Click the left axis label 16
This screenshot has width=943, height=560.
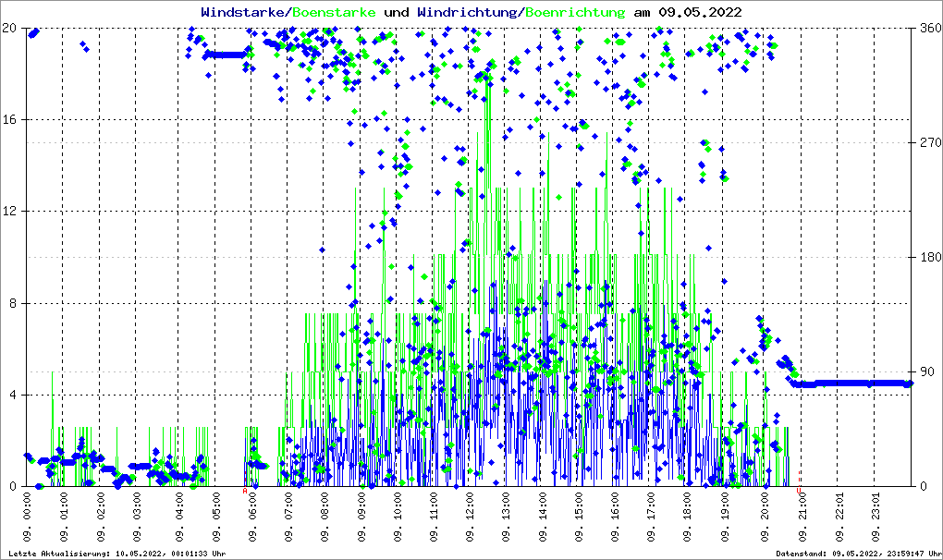tap(11, 120)
